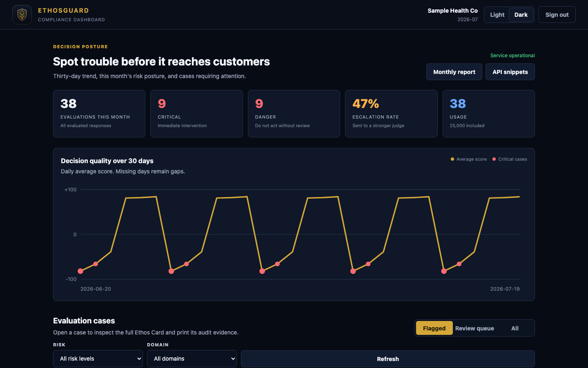Viewport: 588px width, 368px height.
Task: Click the Evaluations this month card
Action: 99,114
